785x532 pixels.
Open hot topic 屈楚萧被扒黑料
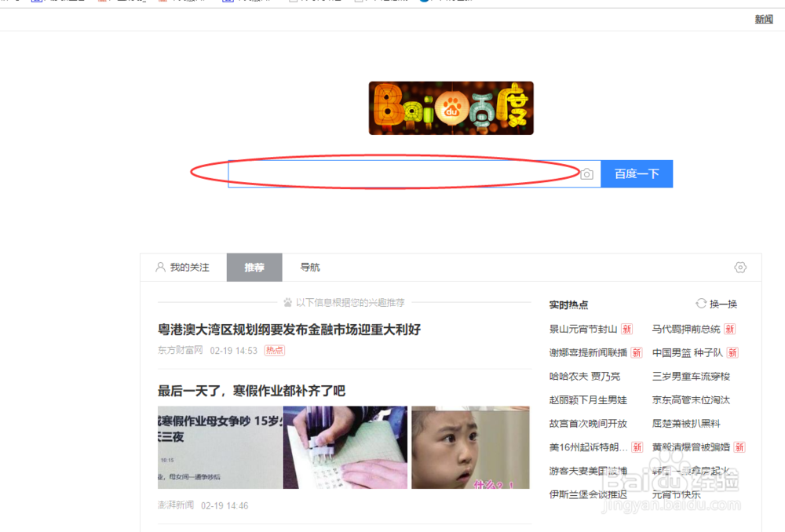click(x=686, y=424)
